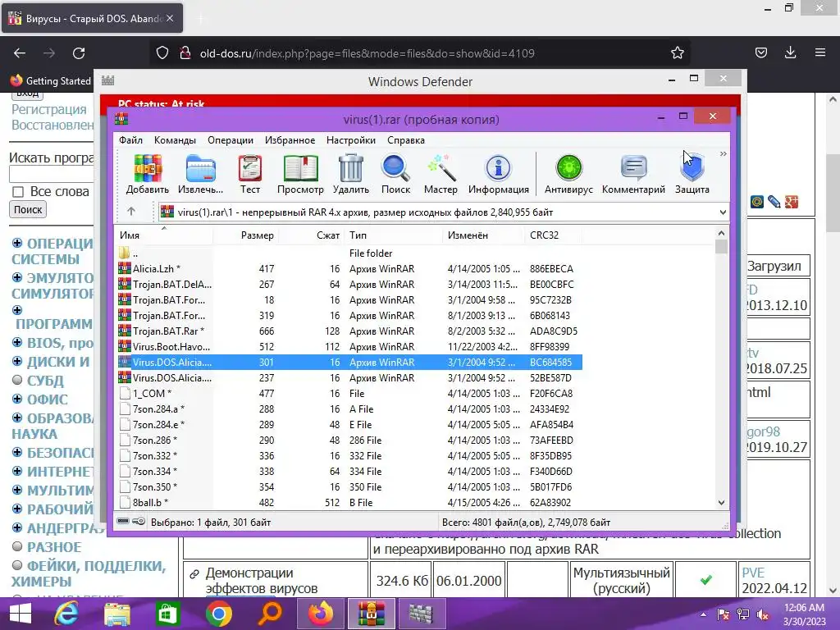Sort by the Изменён column header
Viewport: 840px width, 630px height.
[x=484, y=235]
